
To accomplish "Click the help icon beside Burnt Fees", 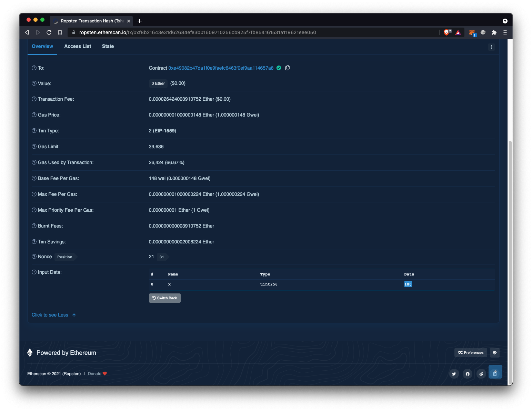I will click(34, 226).
